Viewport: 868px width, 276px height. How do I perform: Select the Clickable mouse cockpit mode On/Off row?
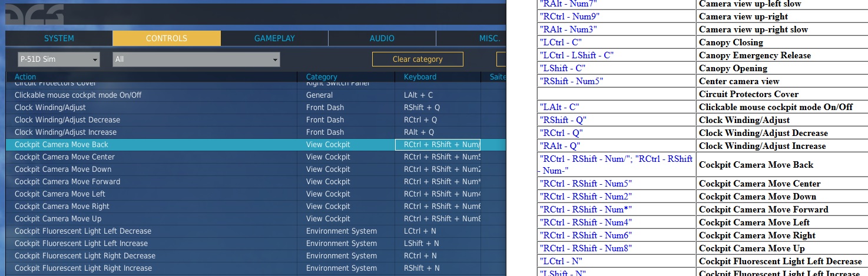click(256, 95)
